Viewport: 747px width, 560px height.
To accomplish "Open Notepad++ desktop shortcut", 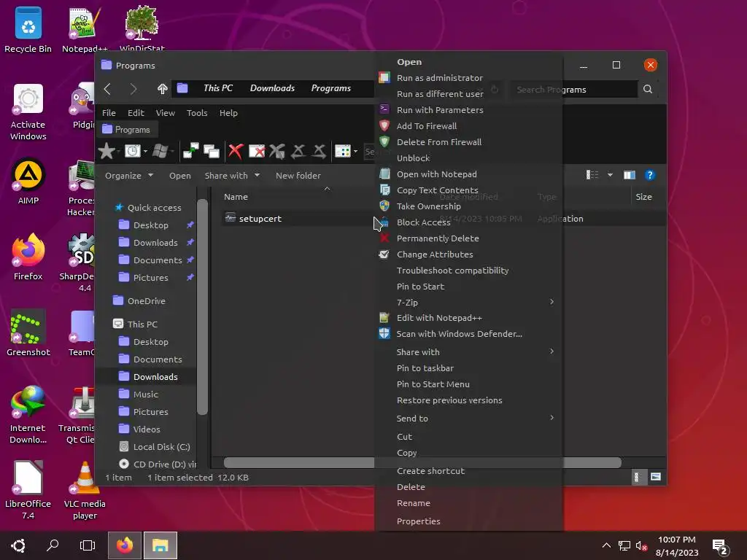I will point(85,29).
